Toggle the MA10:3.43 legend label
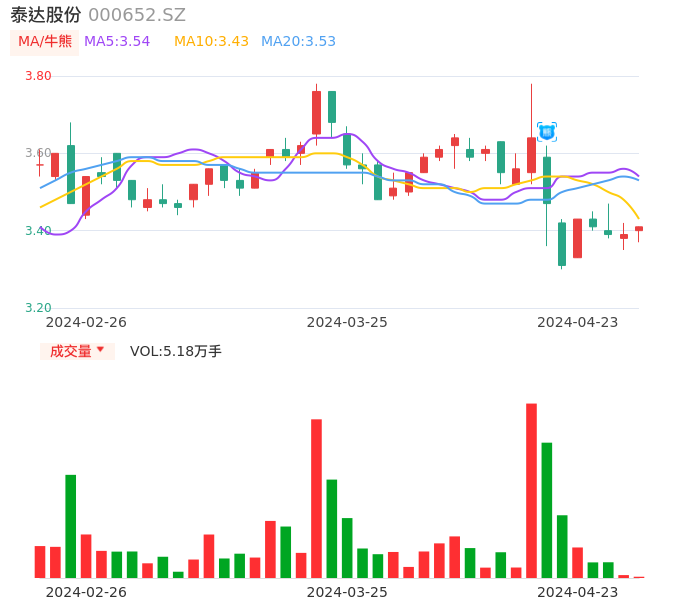Viewport: 686px width, 606px height. pos(211,42)
